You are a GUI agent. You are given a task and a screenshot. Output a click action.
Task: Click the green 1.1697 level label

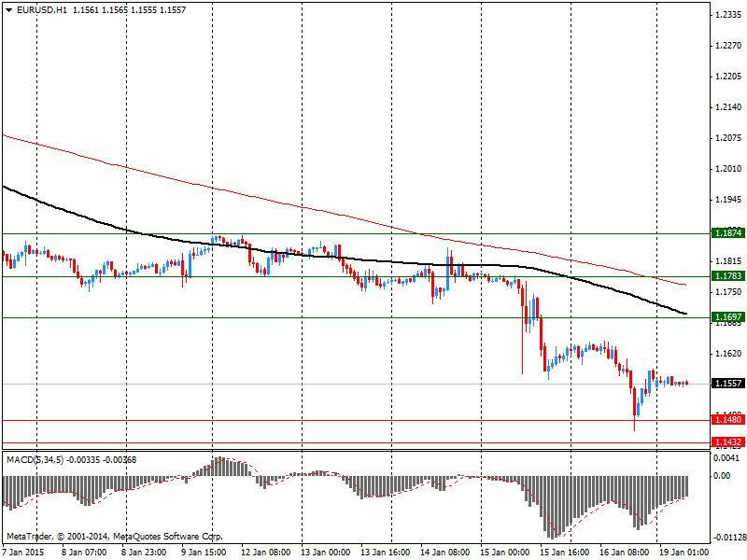click(x=728, y=316)
